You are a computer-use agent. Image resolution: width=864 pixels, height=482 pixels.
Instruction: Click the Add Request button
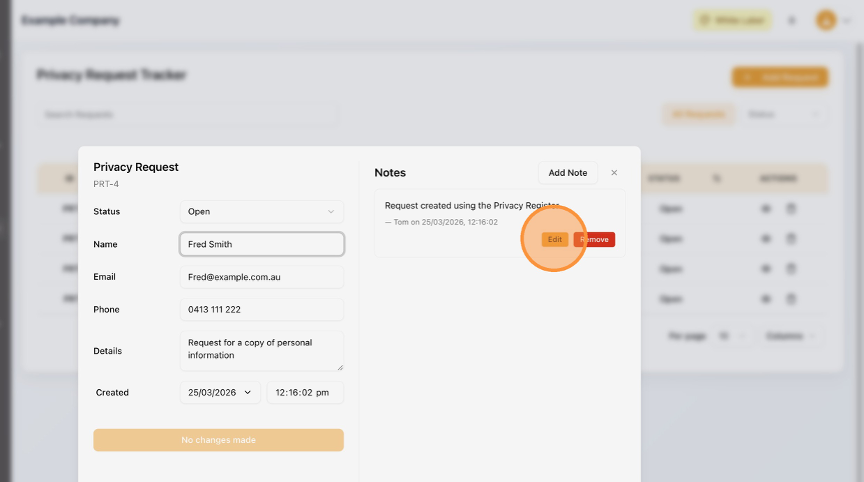(779, 77)
